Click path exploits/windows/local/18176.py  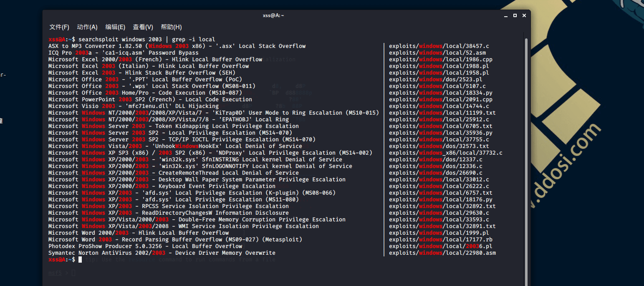pyautogui.click(x=441, y=200)
